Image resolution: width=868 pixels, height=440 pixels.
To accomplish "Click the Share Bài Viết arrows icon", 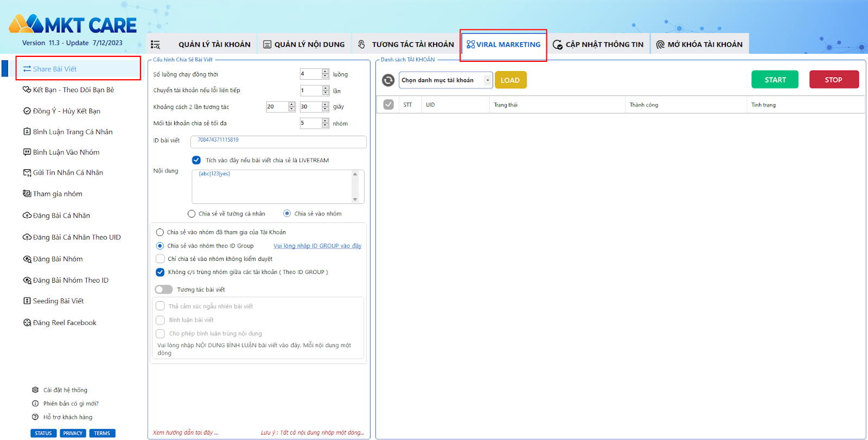I will (x=27, y=69).
